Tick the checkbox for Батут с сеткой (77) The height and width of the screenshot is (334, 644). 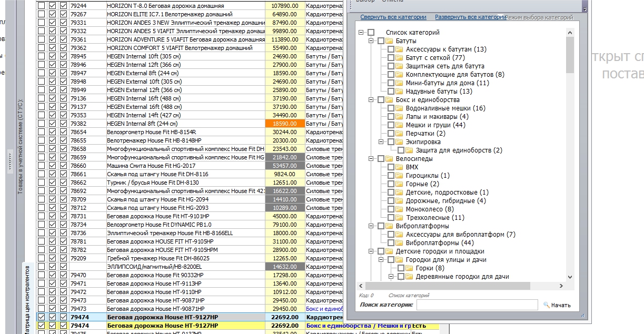391,58
